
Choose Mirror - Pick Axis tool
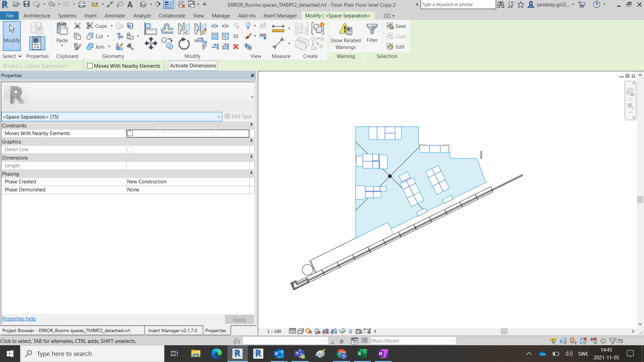(184, 29)
